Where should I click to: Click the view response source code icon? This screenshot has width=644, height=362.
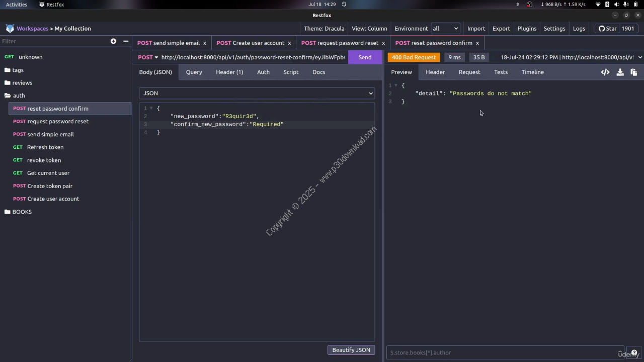(x=605, y=72)
